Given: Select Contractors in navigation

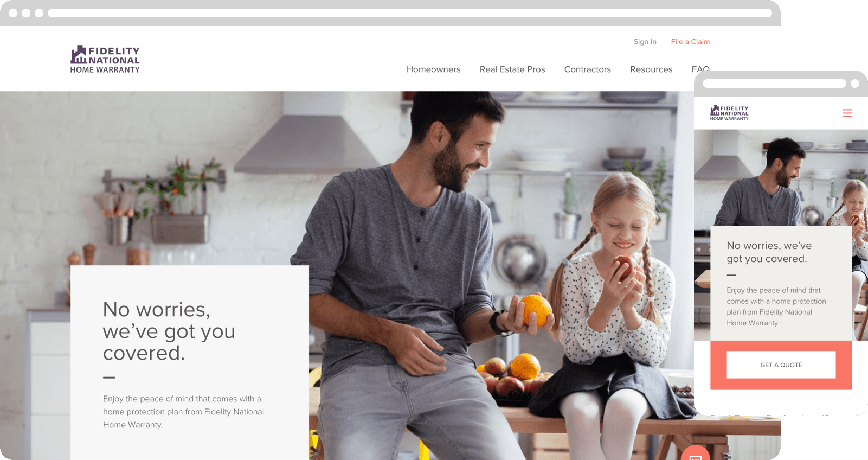Looking at the screenshot, I should point(588,69).
